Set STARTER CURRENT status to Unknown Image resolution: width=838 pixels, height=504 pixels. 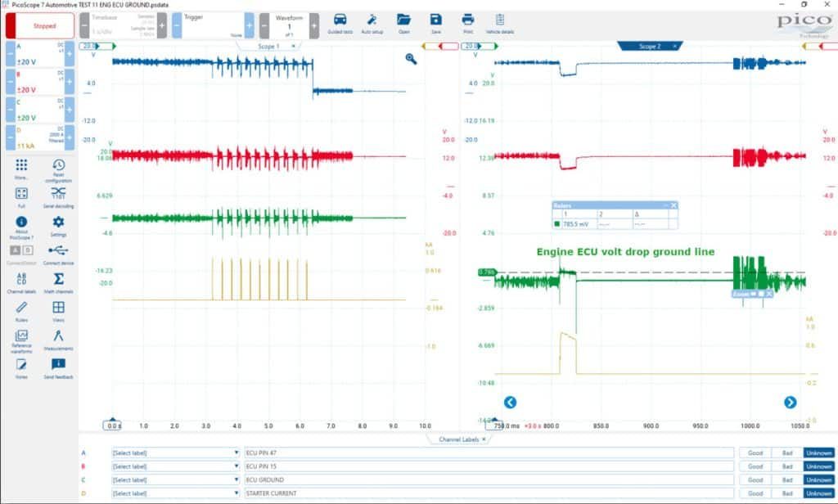point(818,493)
